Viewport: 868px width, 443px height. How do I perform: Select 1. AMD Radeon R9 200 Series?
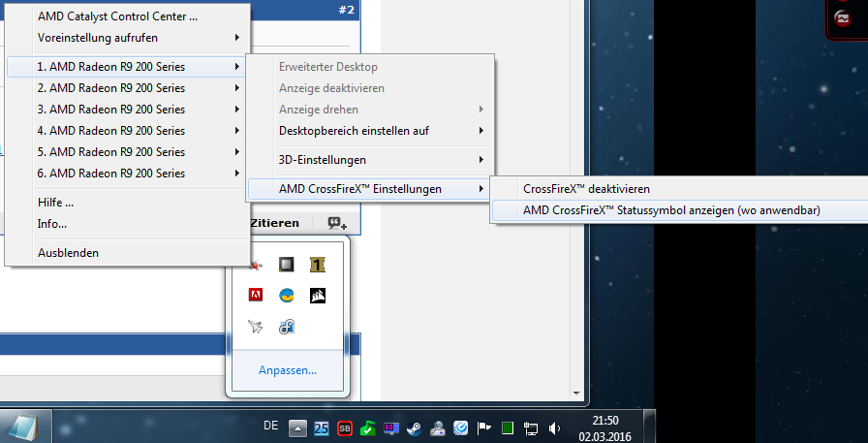coord(127,67)
